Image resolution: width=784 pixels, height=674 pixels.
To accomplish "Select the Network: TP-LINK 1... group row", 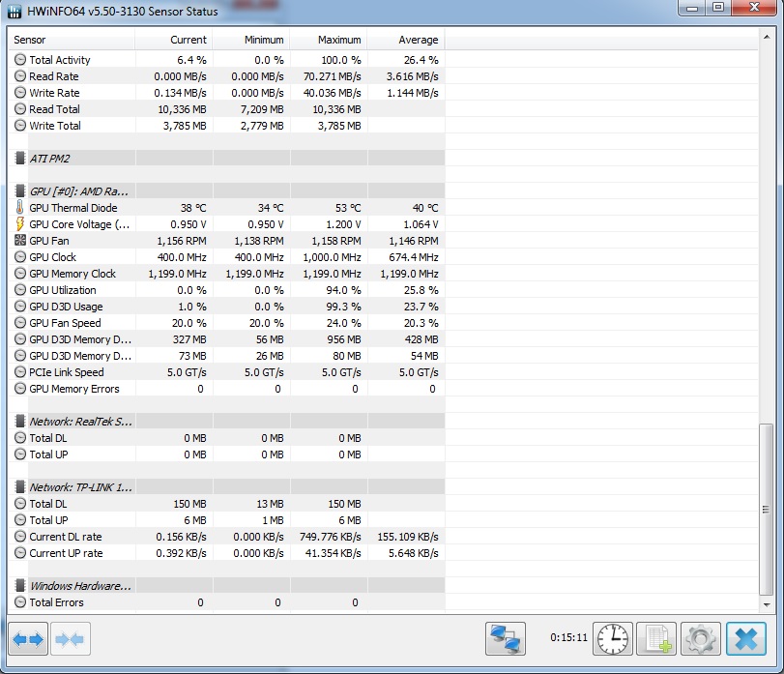I will 80,487.
